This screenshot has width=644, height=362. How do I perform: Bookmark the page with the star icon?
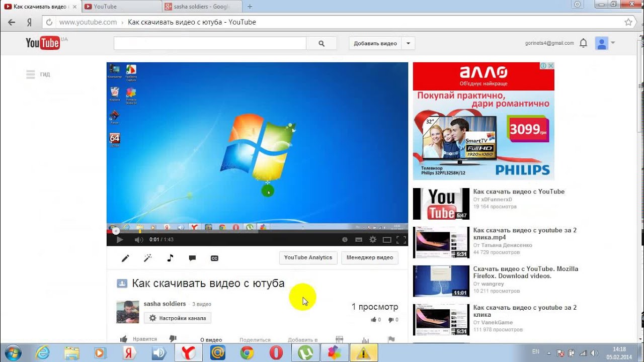pos(628,22)
